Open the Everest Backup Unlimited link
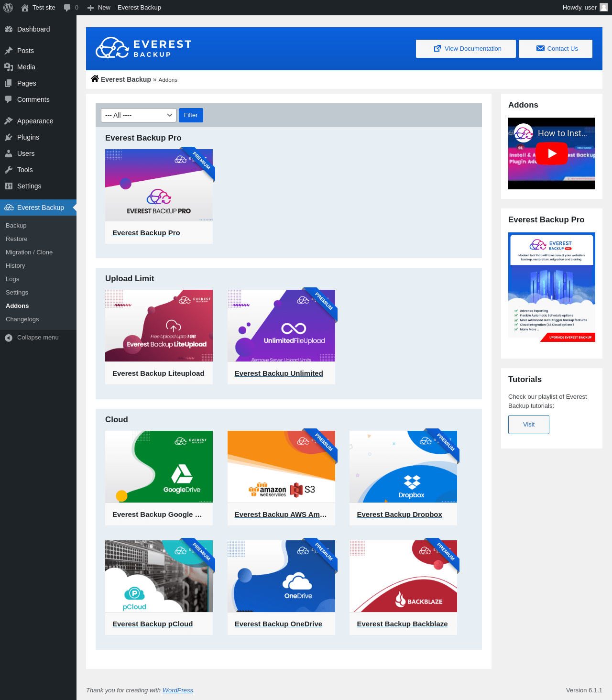Image resolution: width=612 pixels, height=700 pixels. pyautogui.click(x=279, y=373)
